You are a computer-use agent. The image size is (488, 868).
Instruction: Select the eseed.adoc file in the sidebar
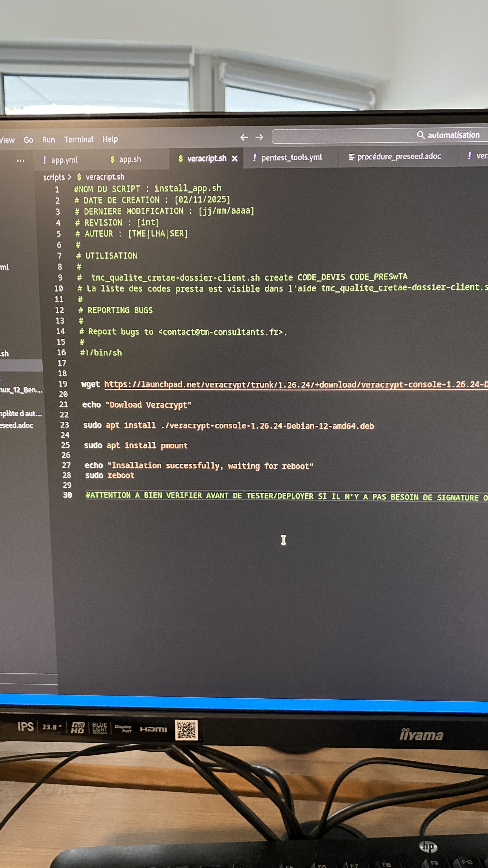17,426
